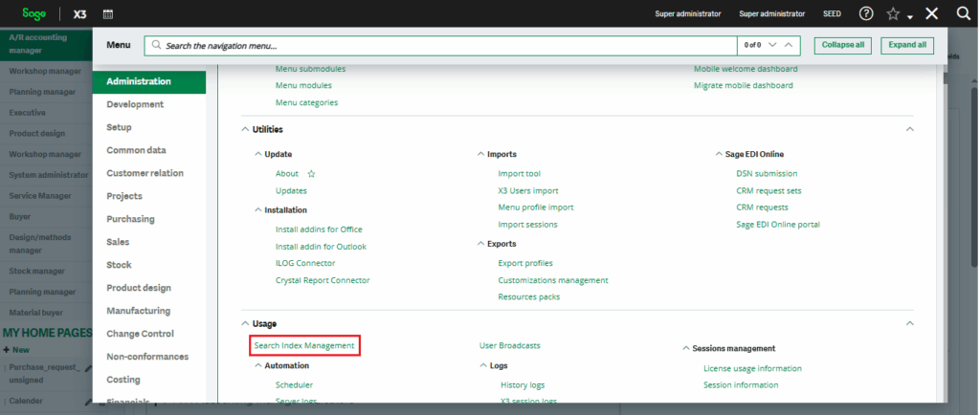
Task: Click the Collapse all button
Action: tap(842, 45)
